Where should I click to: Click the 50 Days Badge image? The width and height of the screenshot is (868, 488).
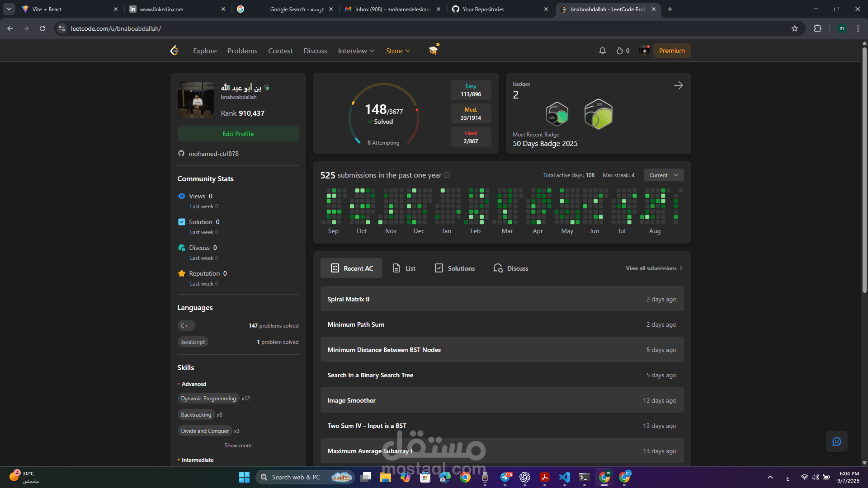pyautogui.click(x=557, y=114)
